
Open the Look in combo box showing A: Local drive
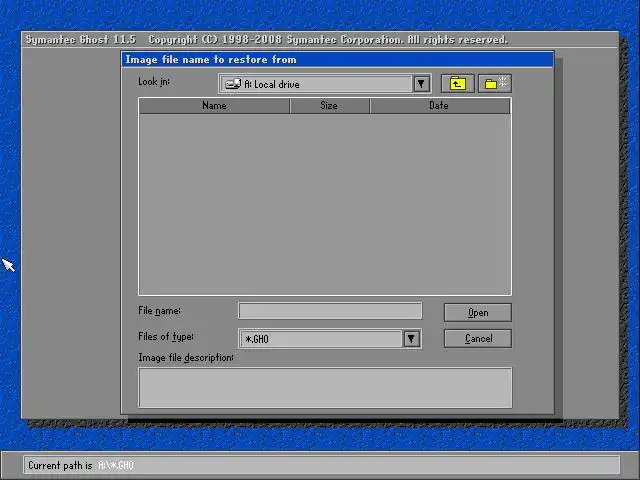pos(325,84)
